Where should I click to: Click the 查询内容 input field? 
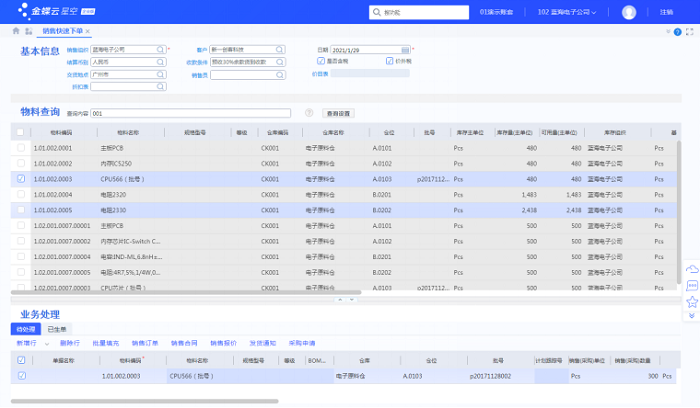[190, 113]
